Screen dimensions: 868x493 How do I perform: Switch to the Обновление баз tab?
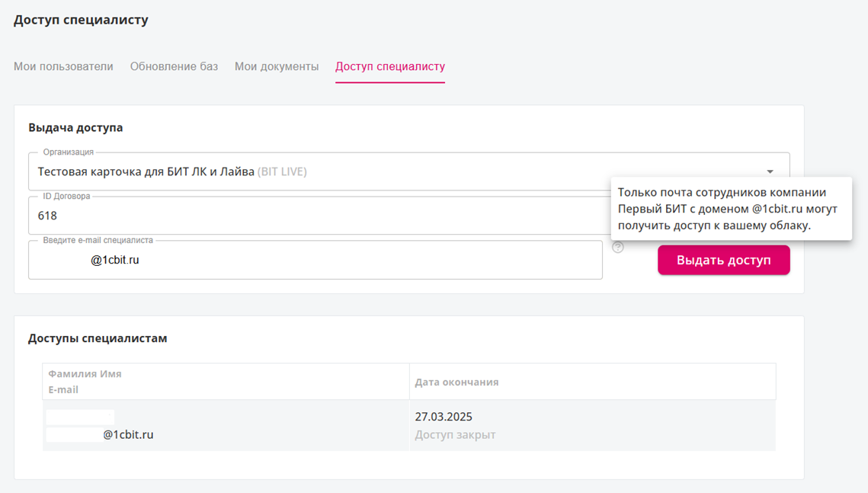174,66
